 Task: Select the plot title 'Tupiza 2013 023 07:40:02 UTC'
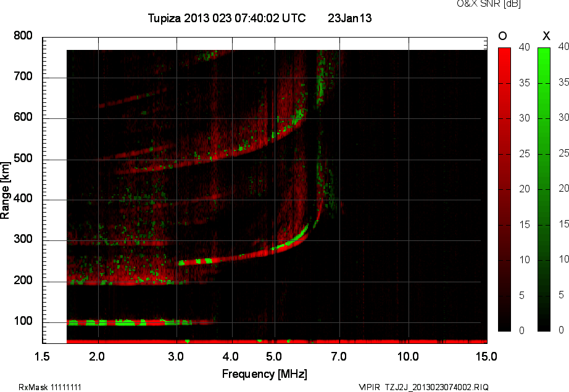(227, 18)
